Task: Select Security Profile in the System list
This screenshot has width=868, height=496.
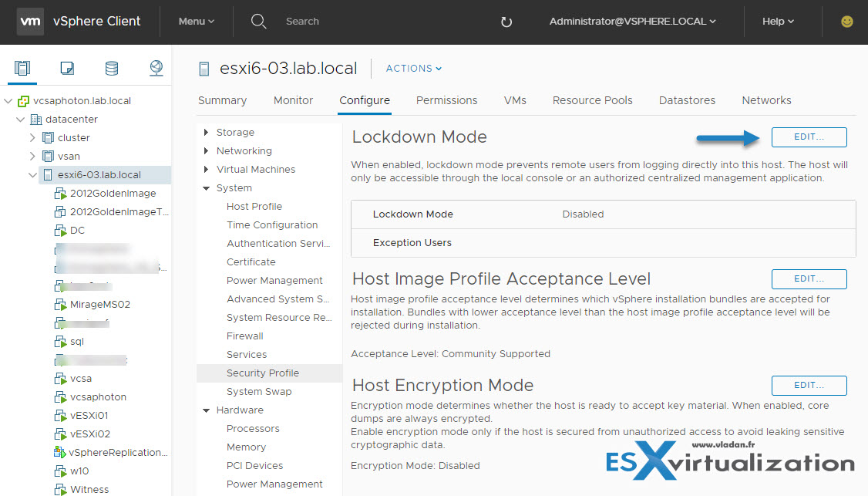Action: 270,373
